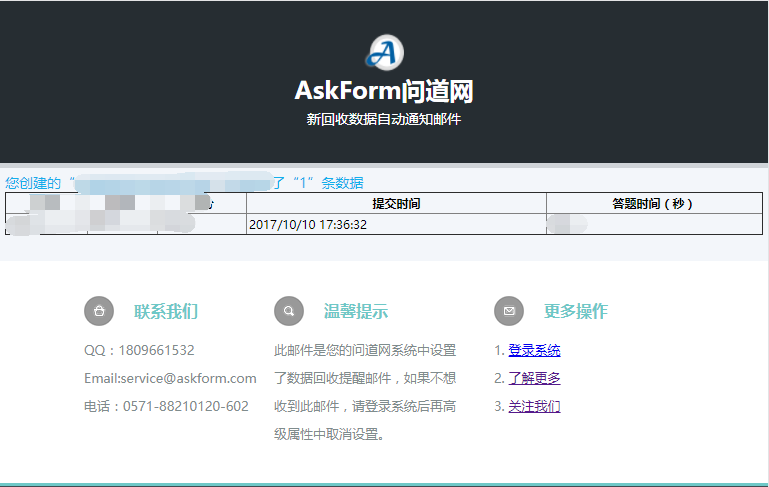
Task: Open the 登录系统 link
Action: click(534, 350)
